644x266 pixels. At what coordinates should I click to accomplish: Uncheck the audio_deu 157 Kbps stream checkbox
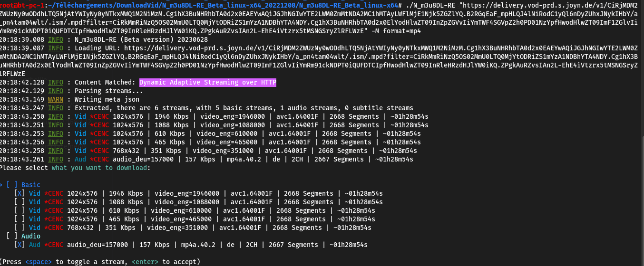tap(20, 245)
